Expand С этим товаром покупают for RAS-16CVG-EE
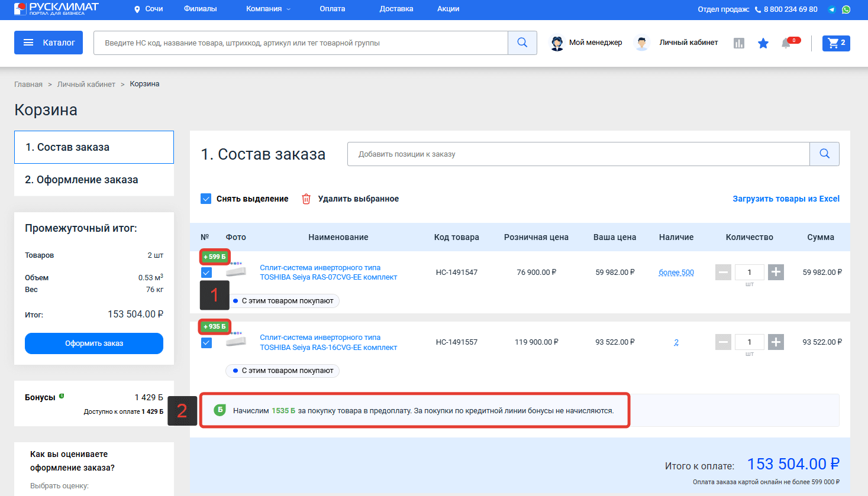 [282, 371]
